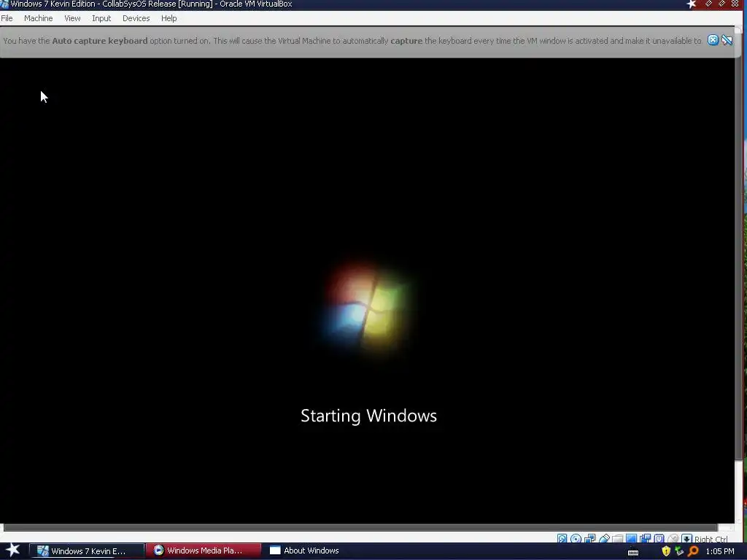The height and width of the screenshot is (560, 747).
Task: Open the Devices menu
Action: coord(136,18)
